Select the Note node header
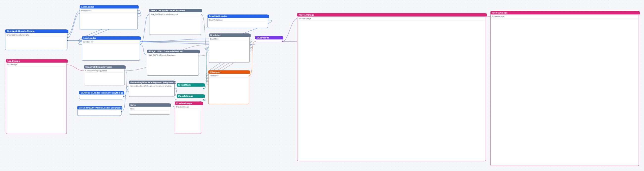 [150, 105]
